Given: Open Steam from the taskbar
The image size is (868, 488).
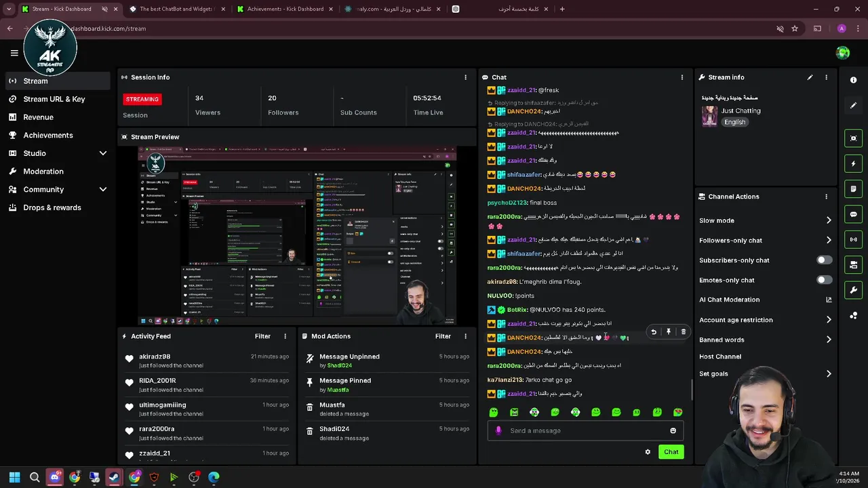Looking at the screenshot, I should (x=114, y=477).
